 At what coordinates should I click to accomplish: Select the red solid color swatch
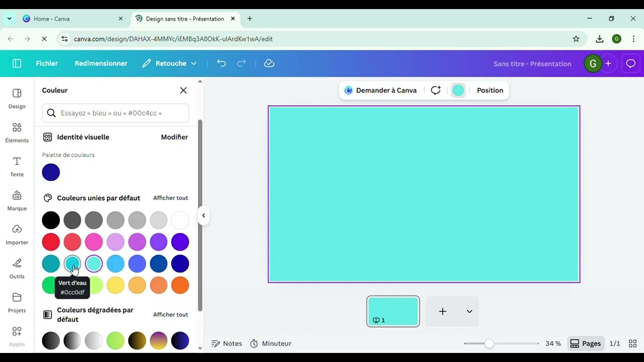pos(51,242)
